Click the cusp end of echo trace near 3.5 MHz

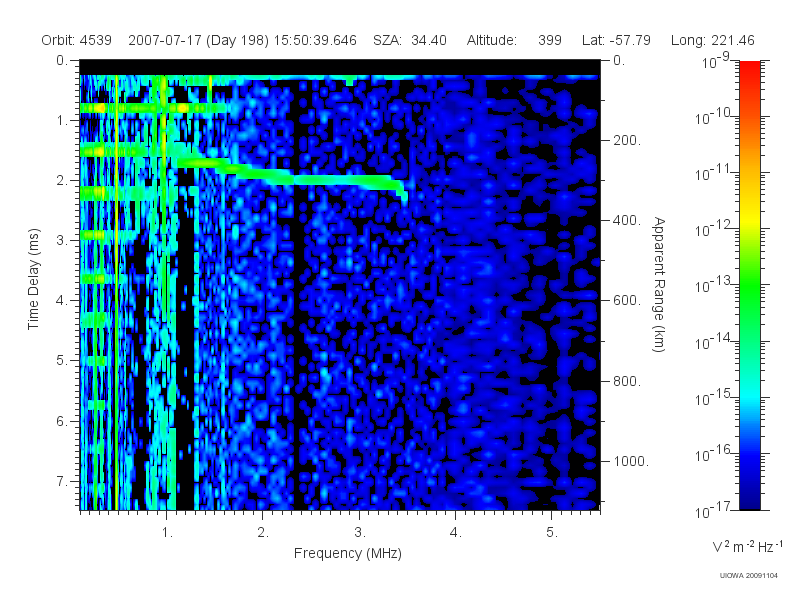click(404, 195)
